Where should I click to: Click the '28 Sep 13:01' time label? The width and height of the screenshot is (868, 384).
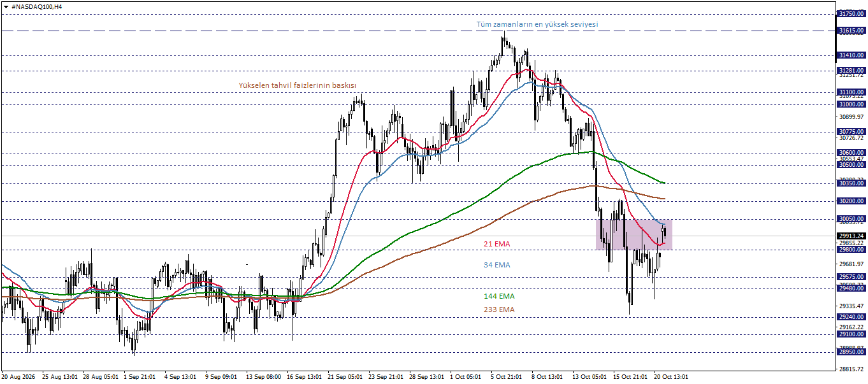pyautogui.click(x=427, y=377)
